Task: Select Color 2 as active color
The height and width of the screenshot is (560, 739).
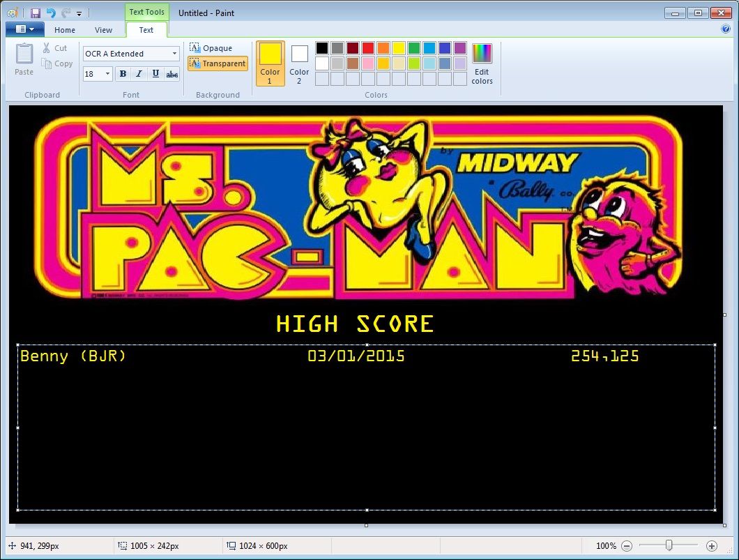Action: pos(299,63)
